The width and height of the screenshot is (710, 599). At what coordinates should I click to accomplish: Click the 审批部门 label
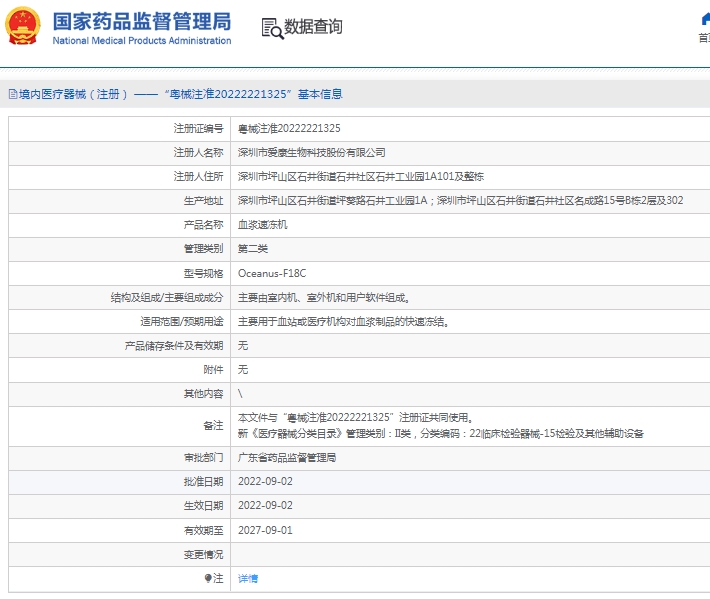[203, 458]
